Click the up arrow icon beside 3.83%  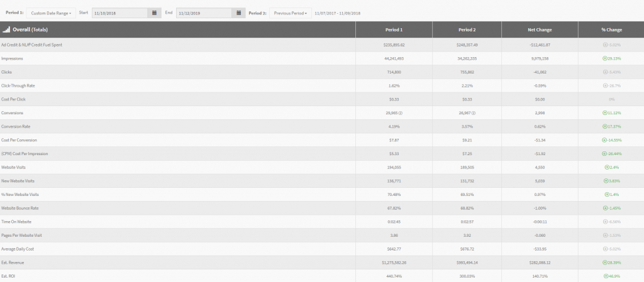tap(606, 181)
